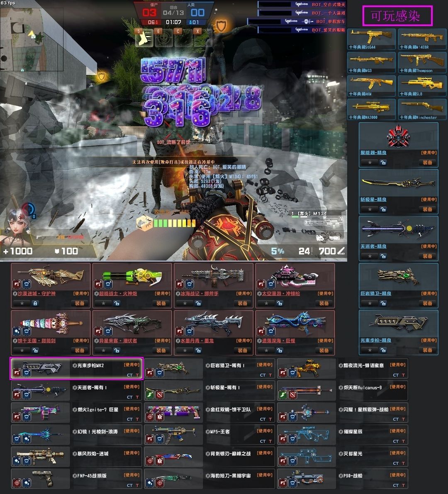
Task: Toggle the favorite star for 聚能器-精良
Action: point(370,163)
